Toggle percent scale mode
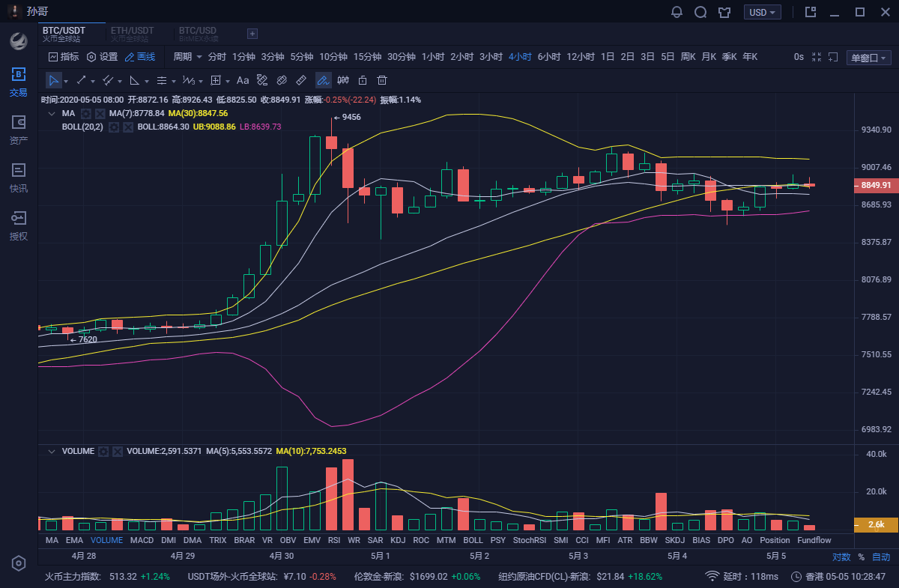 point(861,557)
